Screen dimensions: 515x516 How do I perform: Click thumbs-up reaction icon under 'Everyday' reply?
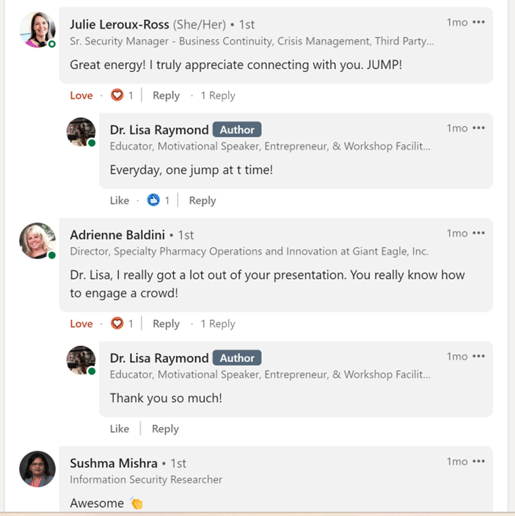click(153, 200)
